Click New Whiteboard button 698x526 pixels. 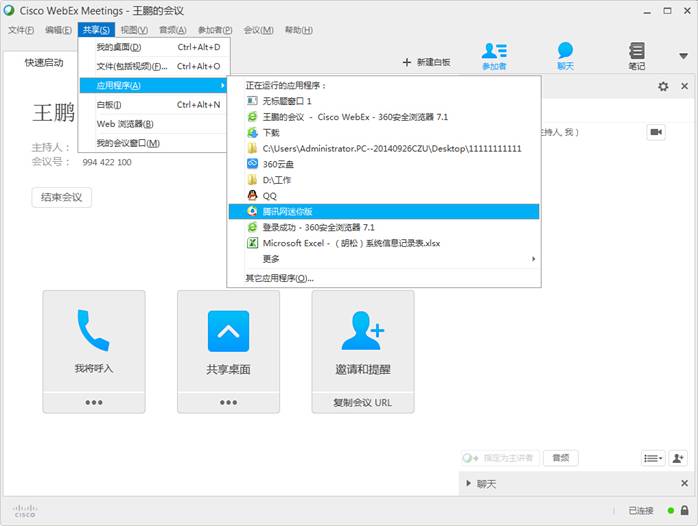[x=426, y=62]
